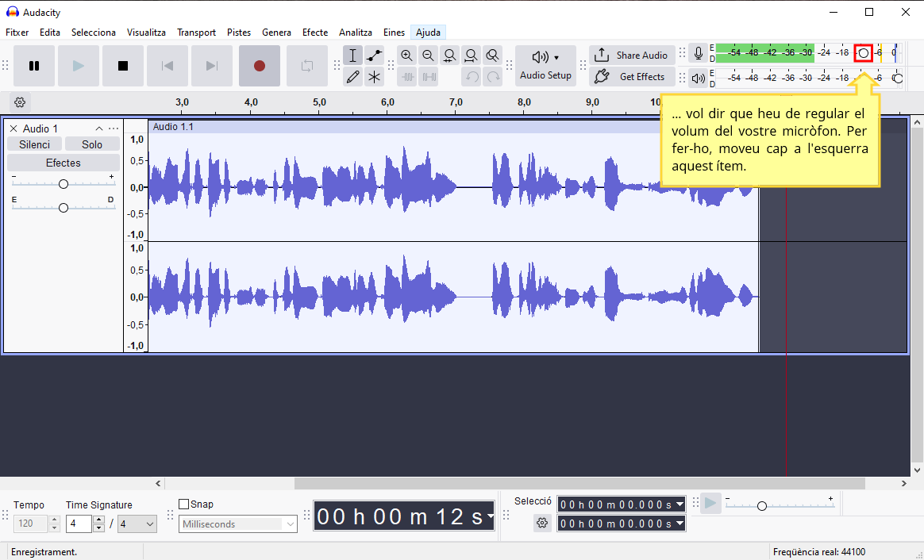This screenshot has height=560, width=924.
Task: Pause the recording
Action: (34, 66)
